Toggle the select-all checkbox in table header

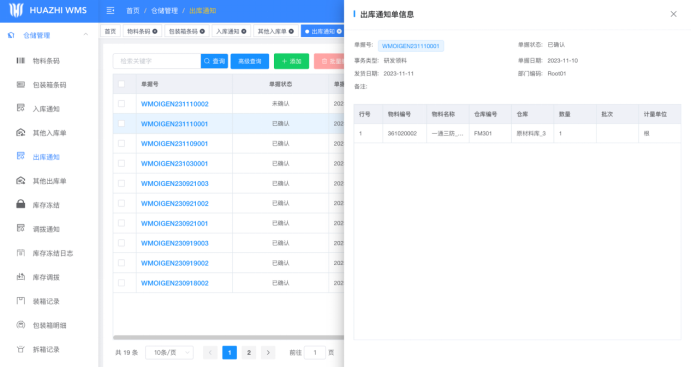[121, 84]
